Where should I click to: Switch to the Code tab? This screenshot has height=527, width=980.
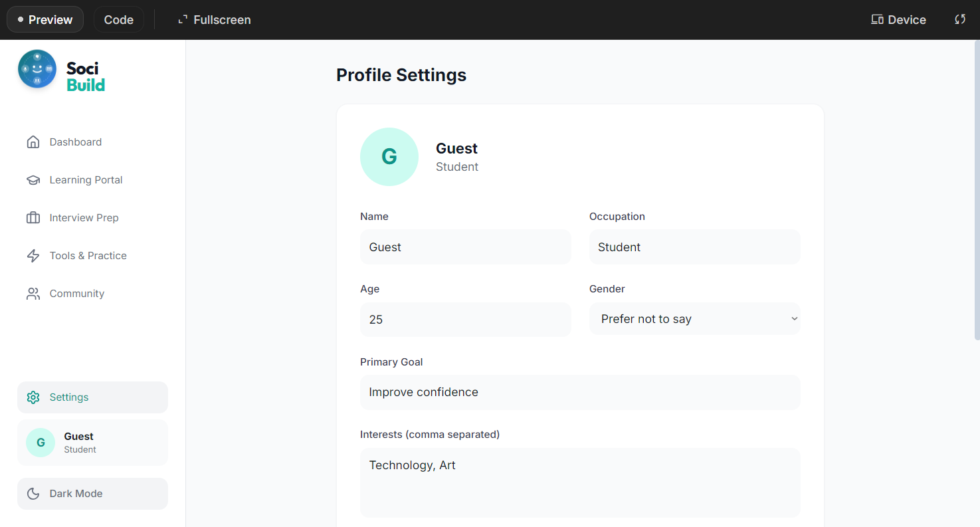[x=119, y=20]
